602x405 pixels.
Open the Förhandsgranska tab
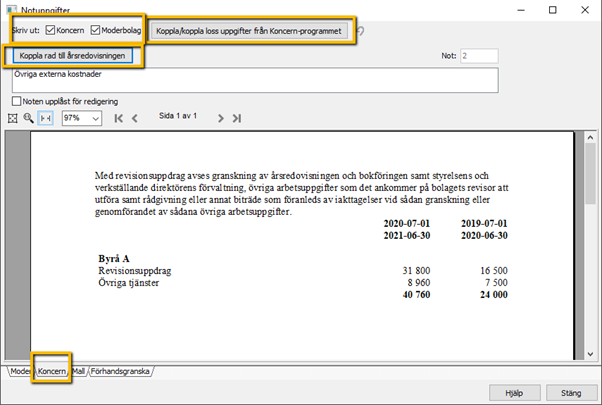click(x=120, y=371)
